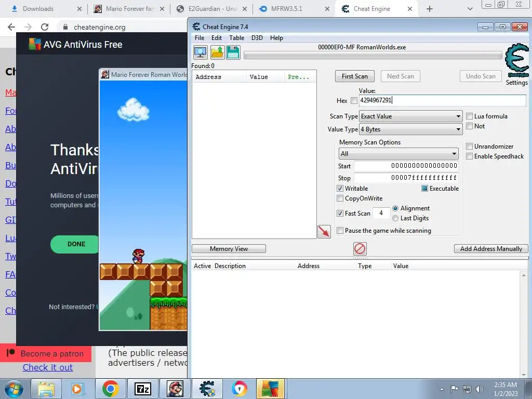The height and width of the screenshot is (399, 532).
Task: Open Windows Start menu orb
Action: pyautogui.click(x=14, y=389)
